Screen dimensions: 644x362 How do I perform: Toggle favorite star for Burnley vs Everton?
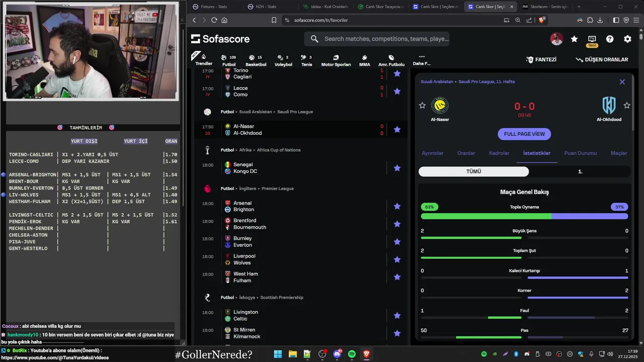click(x=397, y=242)
